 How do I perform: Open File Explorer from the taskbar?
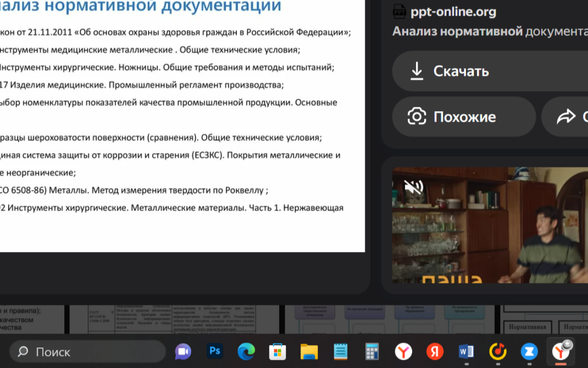(x=309, y=352)
